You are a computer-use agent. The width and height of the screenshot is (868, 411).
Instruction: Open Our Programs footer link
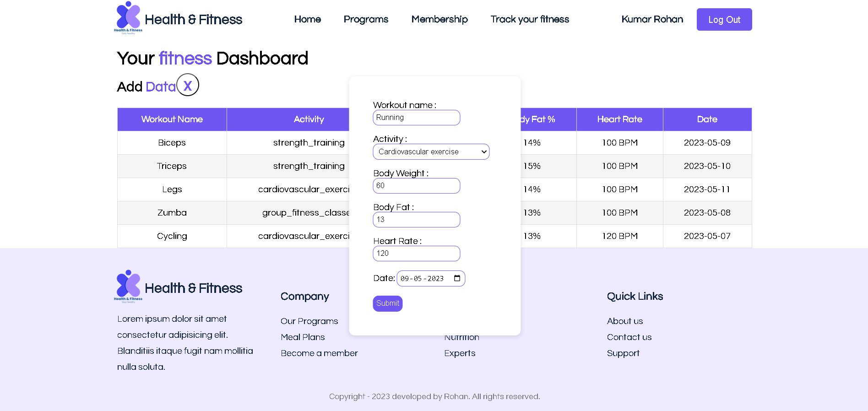pos(309,321)
